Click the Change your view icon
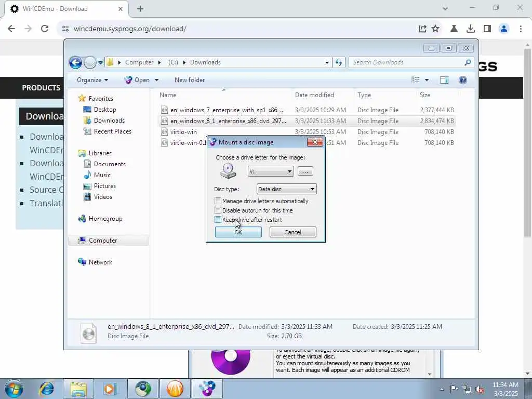The width and height of the screenshot is (532, 399). 416,80
